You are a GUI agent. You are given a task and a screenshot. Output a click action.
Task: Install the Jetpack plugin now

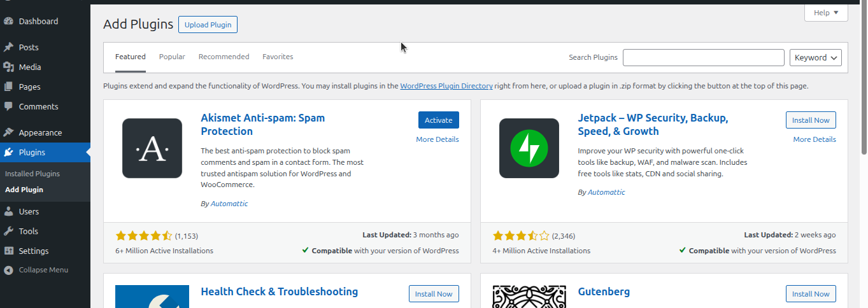[x=811, y=120]
